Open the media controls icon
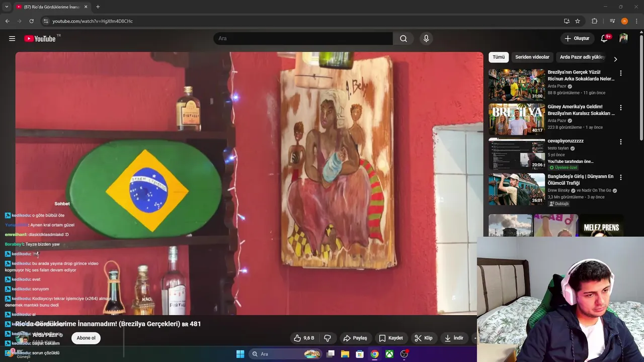The height and width of the screenshot is (362, 644). click(612, 21)
